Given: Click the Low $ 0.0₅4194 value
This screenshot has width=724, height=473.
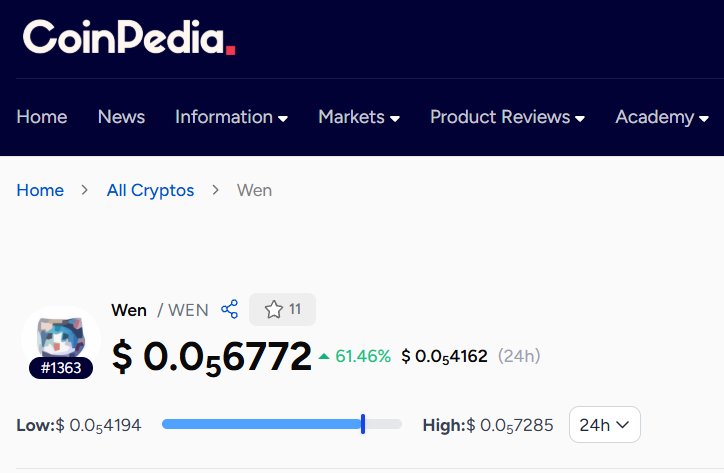Looking at the screenshot, I should [x=79, y=425].
